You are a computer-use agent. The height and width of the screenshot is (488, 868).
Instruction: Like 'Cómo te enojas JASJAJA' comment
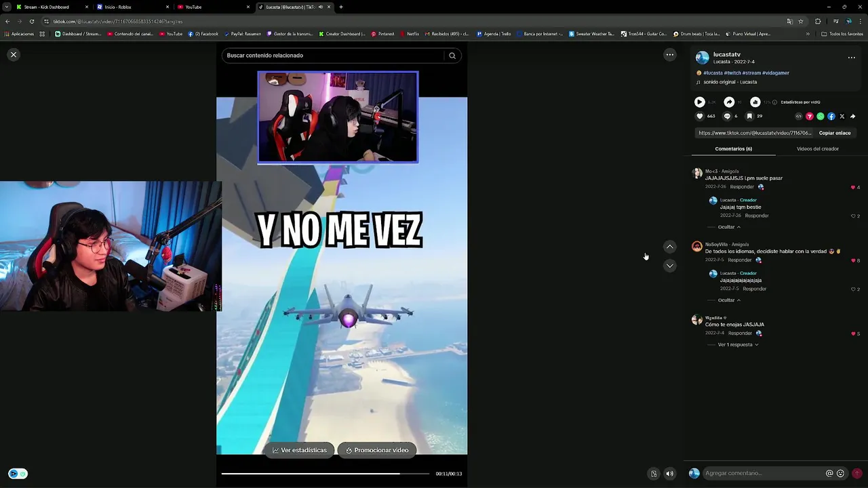(853, 333)
